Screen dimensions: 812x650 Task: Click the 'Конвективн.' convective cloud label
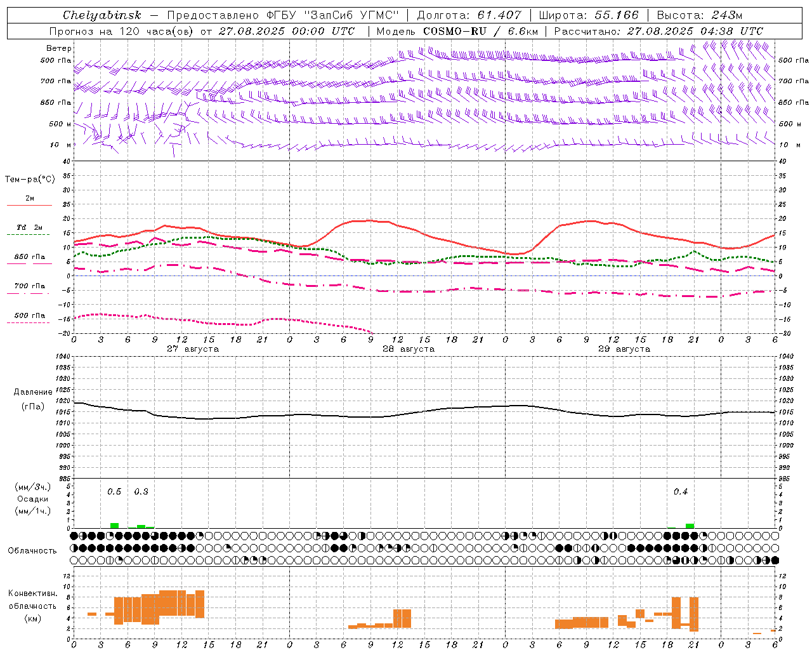click(32, 594)
